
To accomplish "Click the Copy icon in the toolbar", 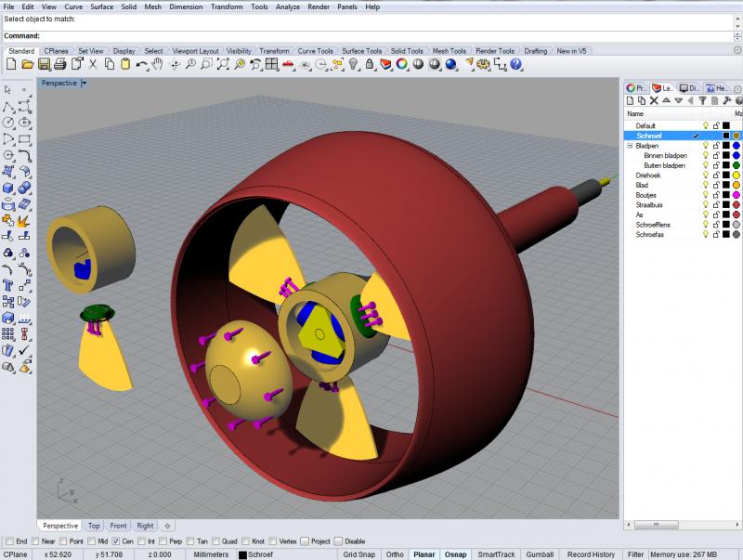I will 110,64.
